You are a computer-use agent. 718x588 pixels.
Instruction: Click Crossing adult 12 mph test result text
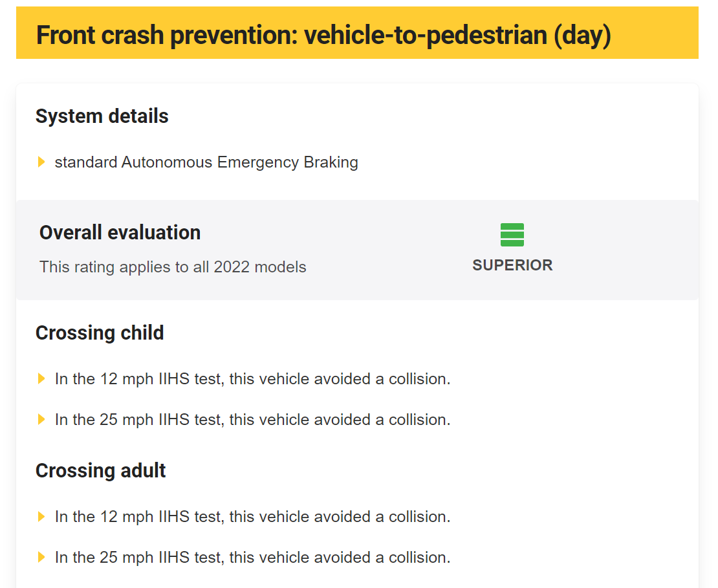tap(253, 517)
